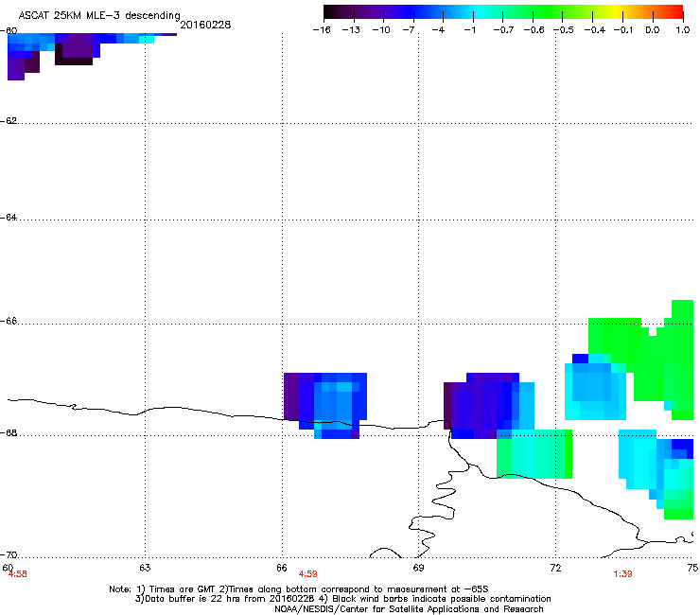This screenshot has height=615, width=700.
Task: Click the -7 color scale label
Action: (x=408, y=30)
